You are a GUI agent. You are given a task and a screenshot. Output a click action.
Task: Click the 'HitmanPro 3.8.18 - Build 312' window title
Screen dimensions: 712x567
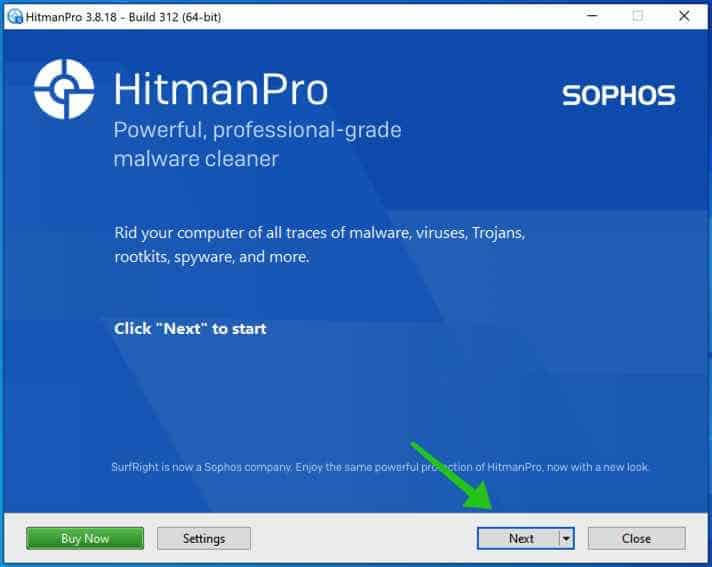point(124,17)
